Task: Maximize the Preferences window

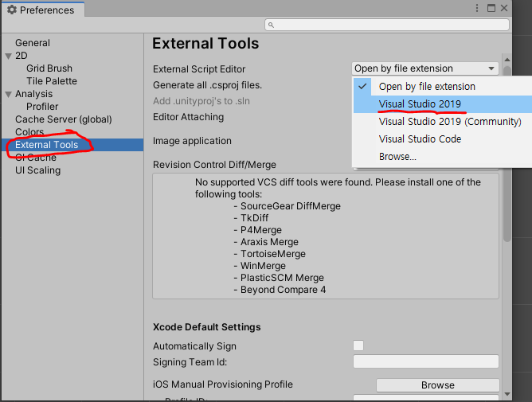Action: click(491, 8)
